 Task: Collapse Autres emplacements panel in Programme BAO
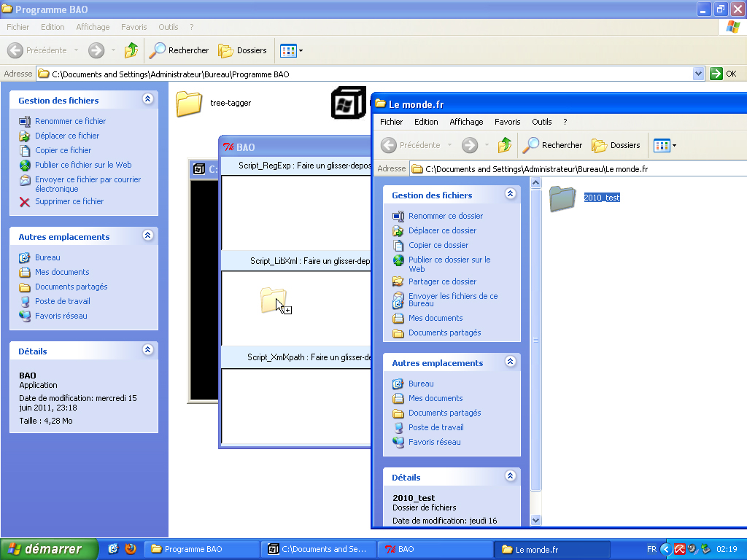click(x=147, y=236)
